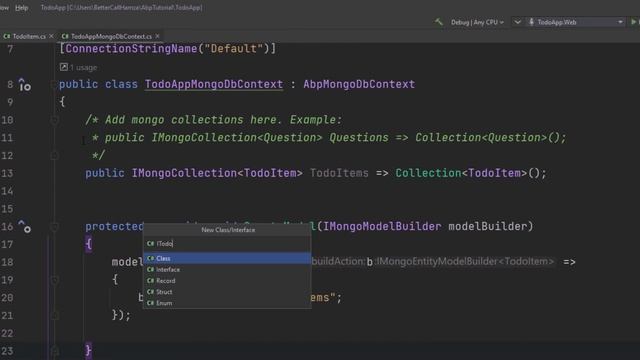Collapse the comment block fold on line 10

[54, 120]
